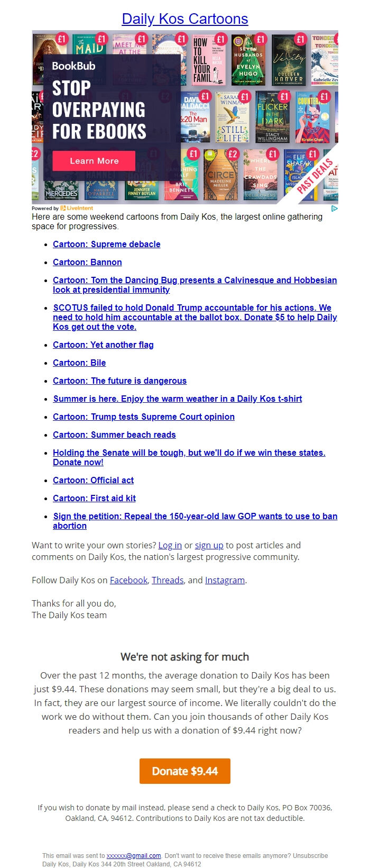The image size is (370, 868).
Task: Click the Log in link
Action: click(x=170, y=545)
